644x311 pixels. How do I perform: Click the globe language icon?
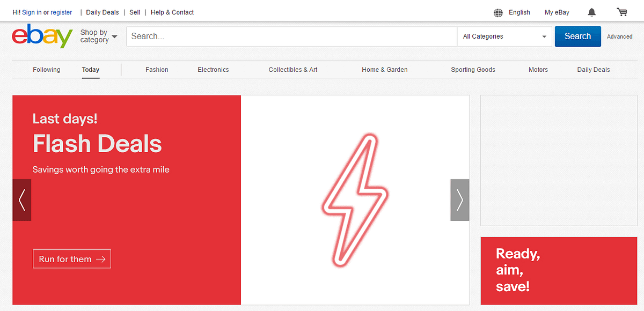tap(497, 12)
